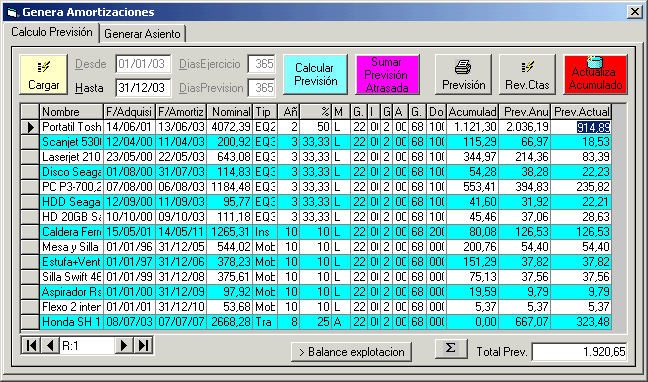
Task: Click the Hasta date field
Action: point(143,88)
